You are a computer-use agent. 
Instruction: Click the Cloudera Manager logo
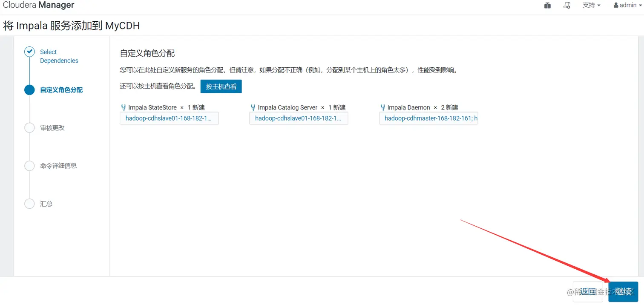[38, 5]
